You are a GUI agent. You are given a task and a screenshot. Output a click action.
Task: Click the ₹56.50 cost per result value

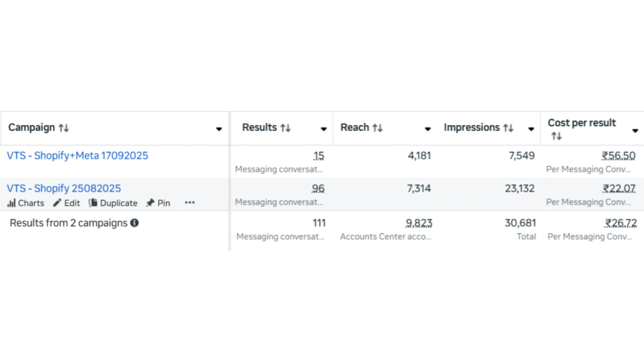(618, 155)
